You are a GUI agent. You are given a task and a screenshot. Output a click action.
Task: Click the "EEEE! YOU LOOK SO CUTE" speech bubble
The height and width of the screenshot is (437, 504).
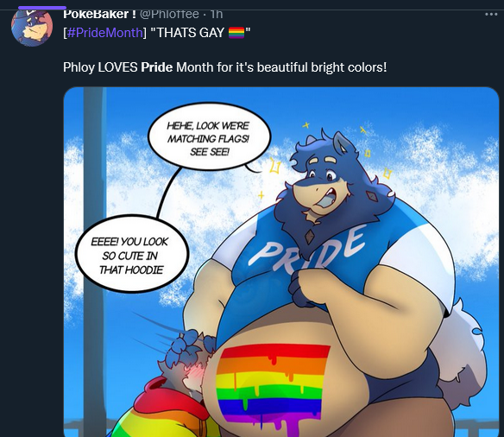pyautogui.click(x=131, y=255)
